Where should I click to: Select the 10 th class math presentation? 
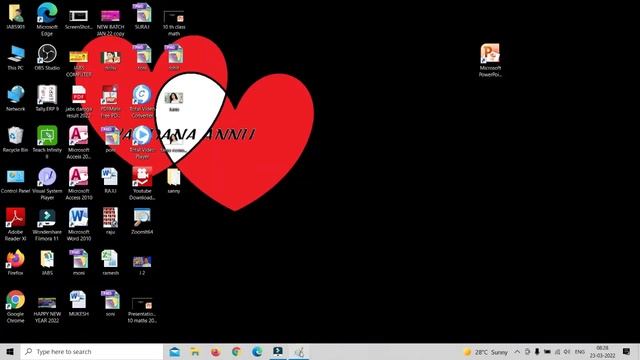pos(174,22)
